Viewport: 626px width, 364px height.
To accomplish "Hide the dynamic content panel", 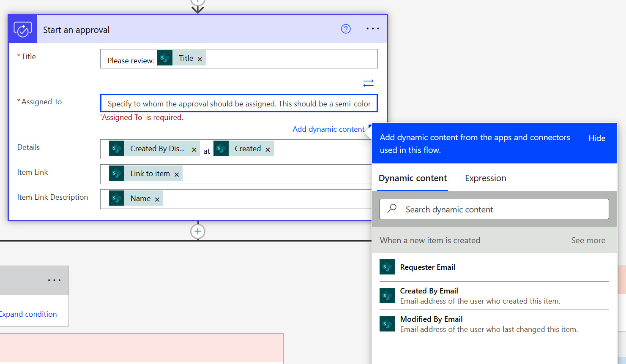I will point(597,138).
